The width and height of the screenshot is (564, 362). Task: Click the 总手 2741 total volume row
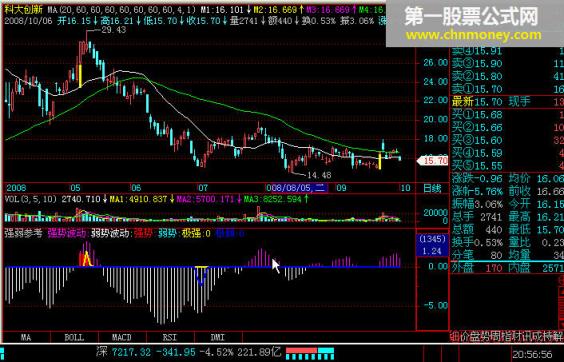(477, 217)
